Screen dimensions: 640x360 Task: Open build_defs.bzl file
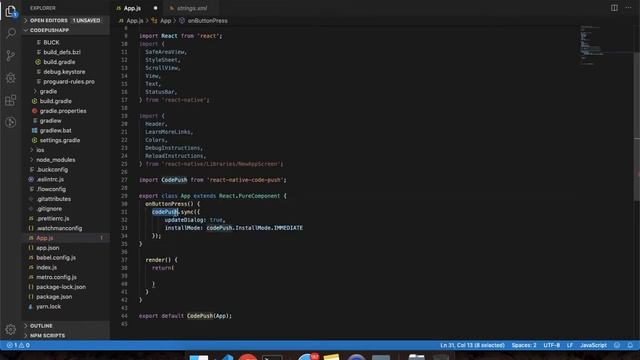(x=62, y=52)
